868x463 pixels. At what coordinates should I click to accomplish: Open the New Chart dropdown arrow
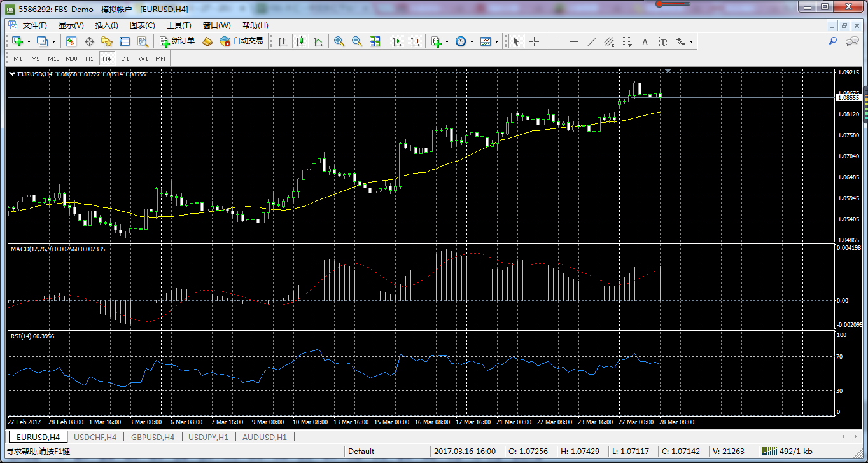(x=29, y=41)
